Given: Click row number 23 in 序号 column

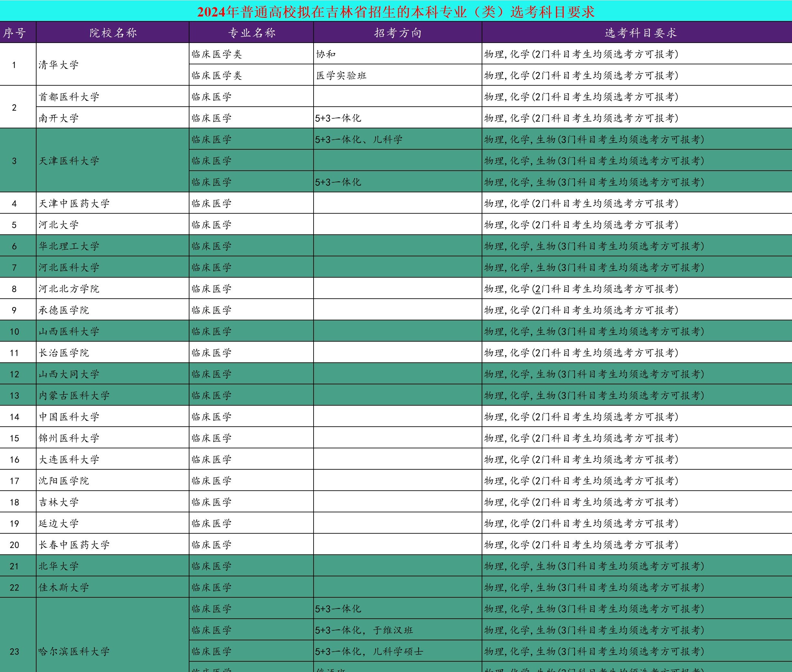Looking at the screenshot, I should [x=18, y=635].
